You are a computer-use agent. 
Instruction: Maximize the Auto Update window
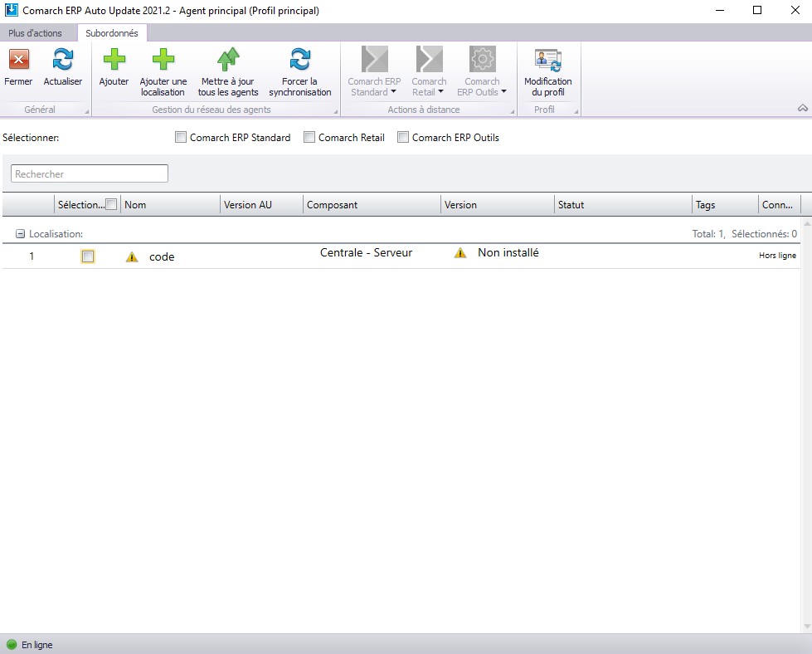coord(757,10)
